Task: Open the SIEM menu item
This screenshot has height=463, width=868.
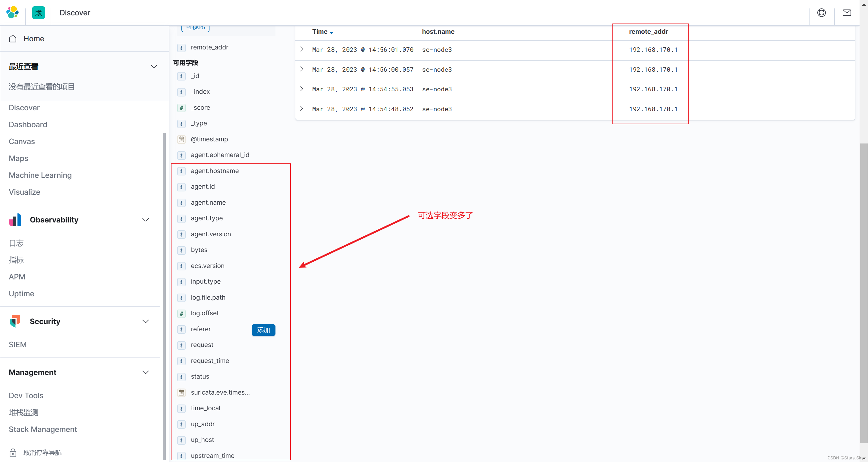Action: [x=17, y=344]
